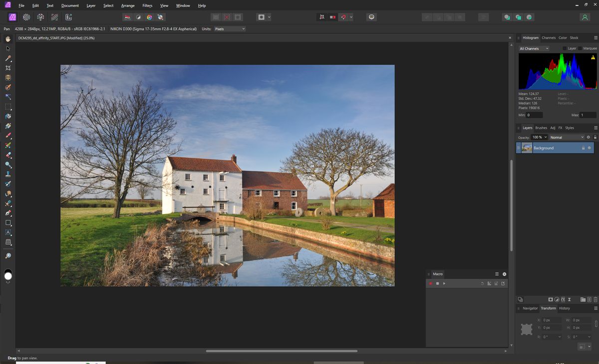Switch to the Develop persona
599x364 pixels.
tap(40, 17)
